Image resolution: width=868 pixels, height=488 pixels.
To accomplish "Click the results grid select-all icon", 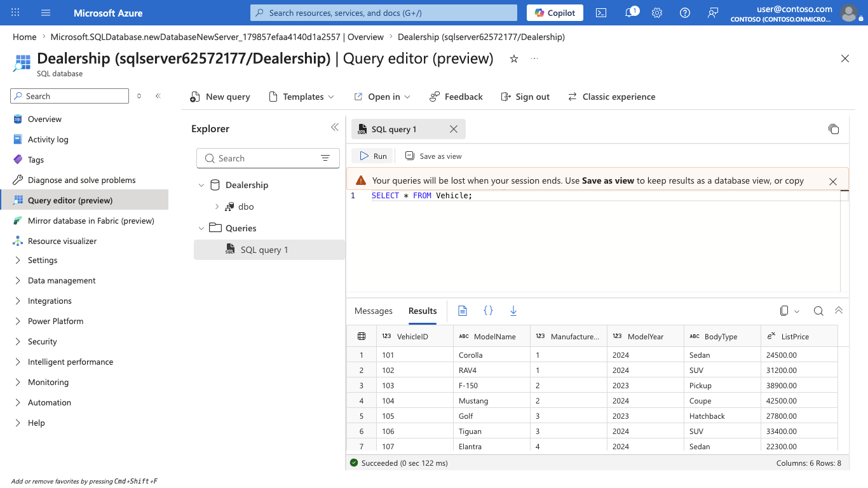I will 362,336.
